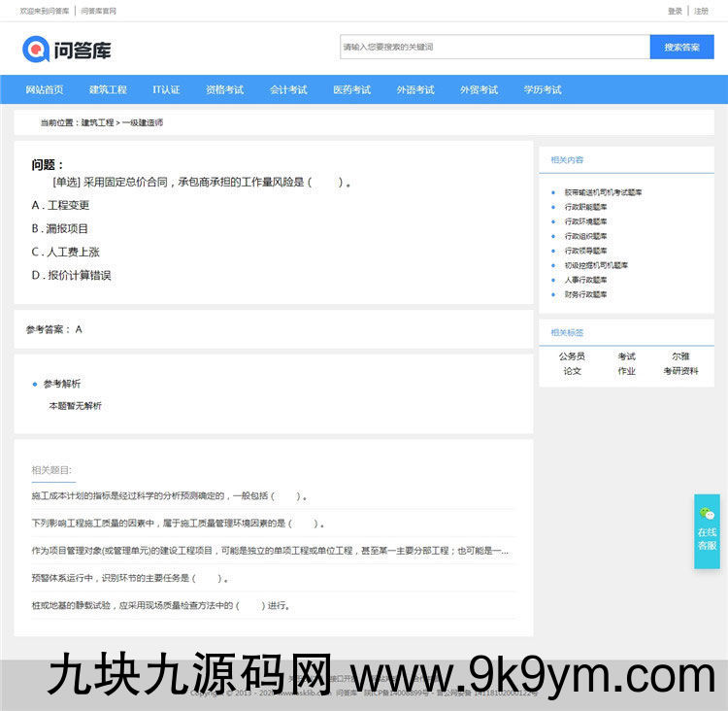The image size is (728, 711).
Task: Click the 登录 login link
Action: coord(675,11)
